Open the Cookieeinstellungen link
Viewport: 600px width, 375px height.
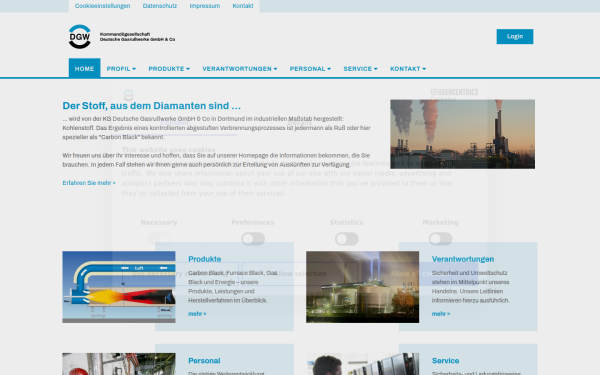102,6
